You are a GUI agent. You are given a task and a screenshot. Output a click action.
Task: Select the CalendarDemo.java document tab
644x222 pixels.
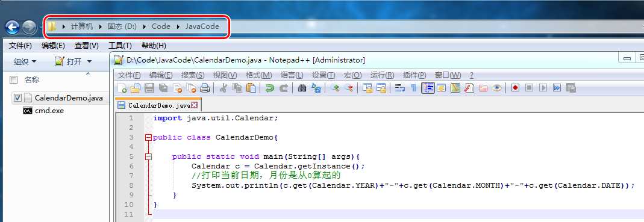tap(158, 105)
